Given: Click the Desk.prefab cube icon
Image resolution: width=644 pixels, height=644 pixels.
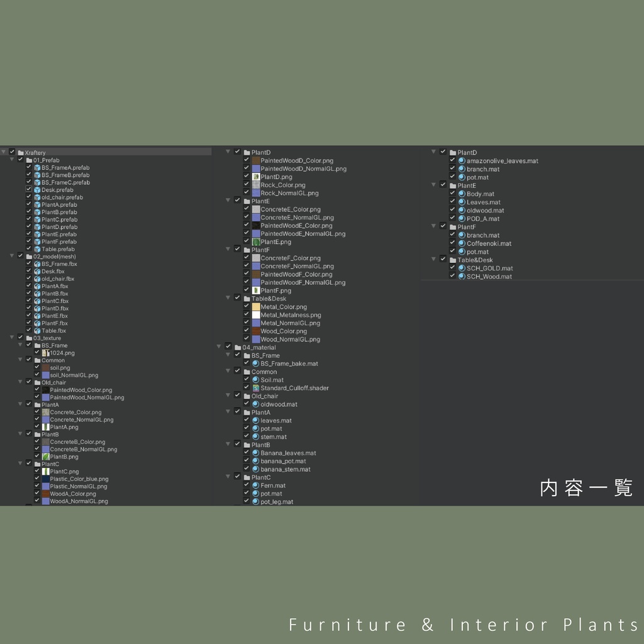Looking at the screenshot, I should [37, 190].
